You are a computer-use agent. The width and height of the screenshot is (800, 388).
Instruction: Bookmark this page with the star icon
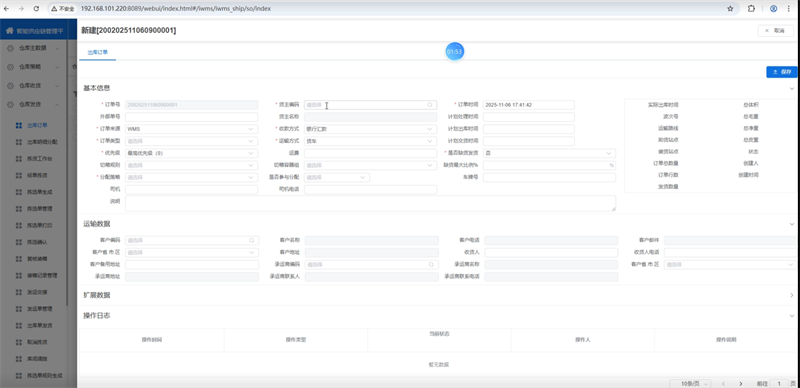click(730, 9)
